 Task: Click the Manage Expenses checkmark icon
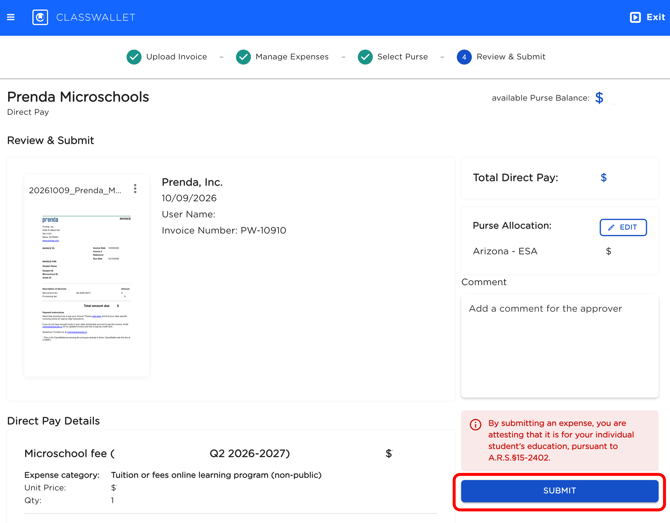[243, 57]
